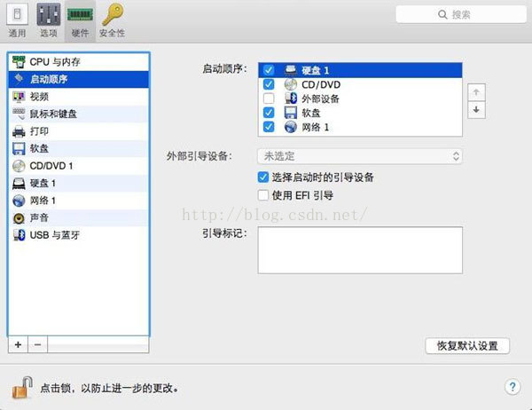Viewport: 532px width, 410px height.
Task: Click the hard disk icon in boot order list
Action: [x=291, y=70]
